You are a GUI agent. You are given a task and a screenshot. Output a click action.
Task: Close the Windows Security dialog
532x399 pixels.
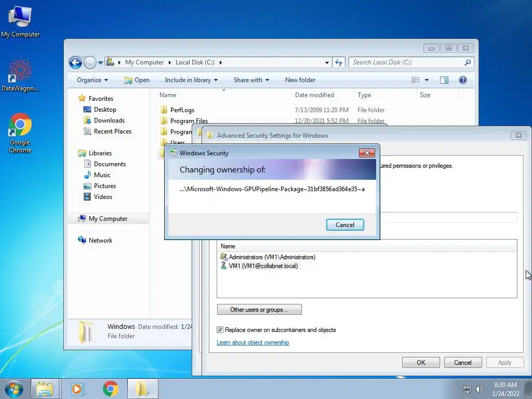(367, 153)
